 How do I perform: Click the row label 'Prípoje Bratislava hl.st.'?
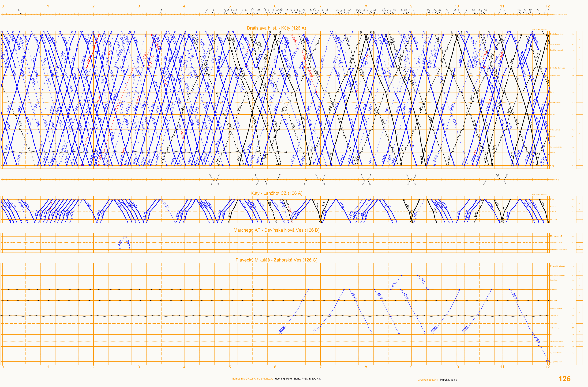(558, 14)
